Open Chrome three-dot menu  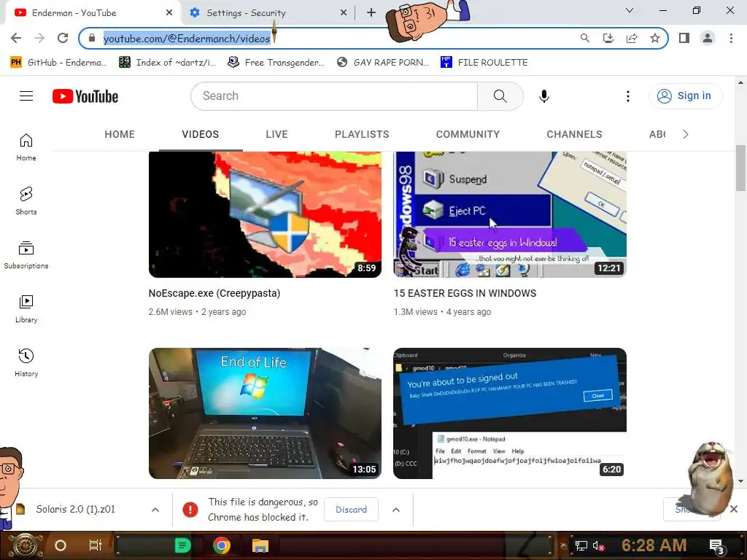pyautogui.click(x=731, y=38)
